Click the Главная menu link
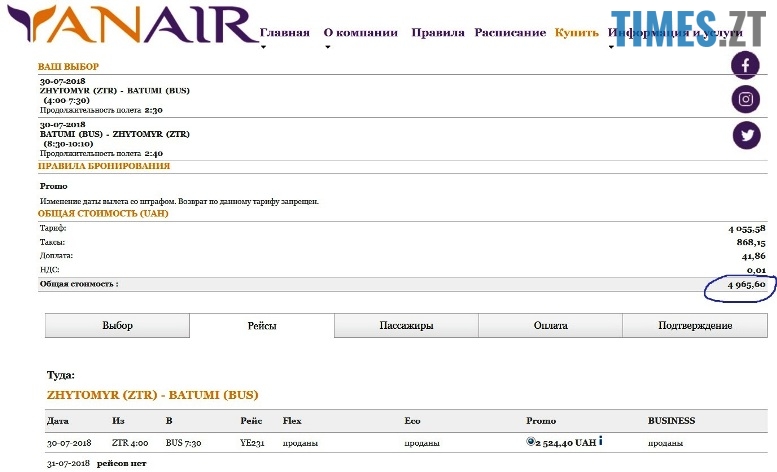This screenshot has height=472, width=777. pyautogui.click(x=285, y=32)
